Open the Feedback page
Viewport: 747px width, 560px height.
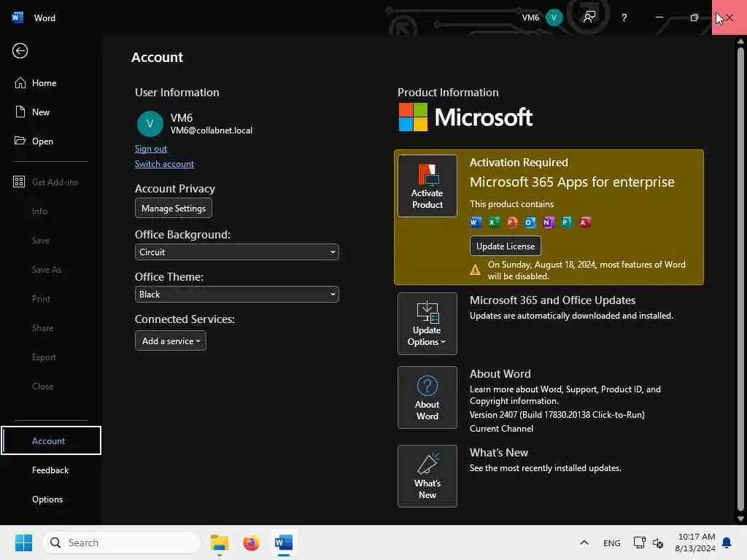click(x=50, y=470)
